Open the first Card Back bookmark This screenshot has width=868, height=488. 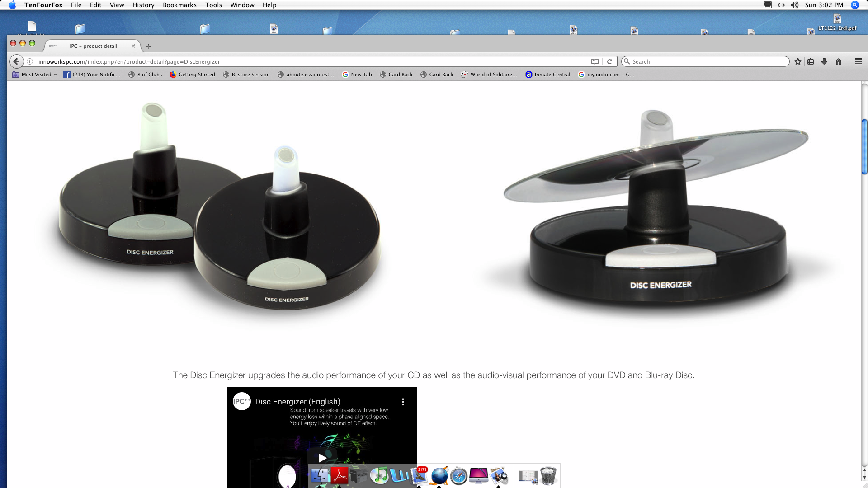click(396, 75)
